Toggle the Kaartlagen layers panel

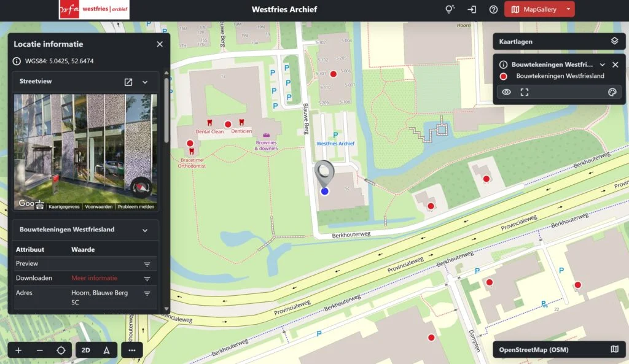tap(614, 41)
